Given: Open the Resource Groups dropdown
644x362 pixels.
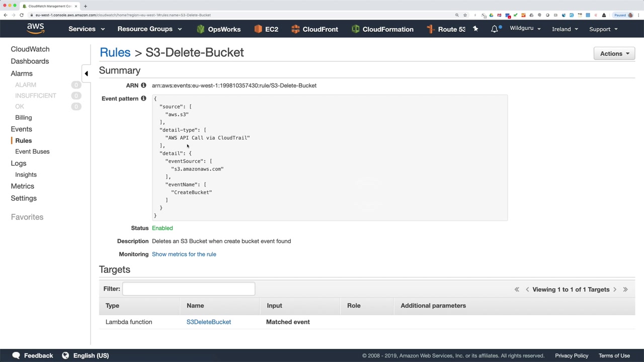Looking at the screenshot, I should [x=149, y=29].
